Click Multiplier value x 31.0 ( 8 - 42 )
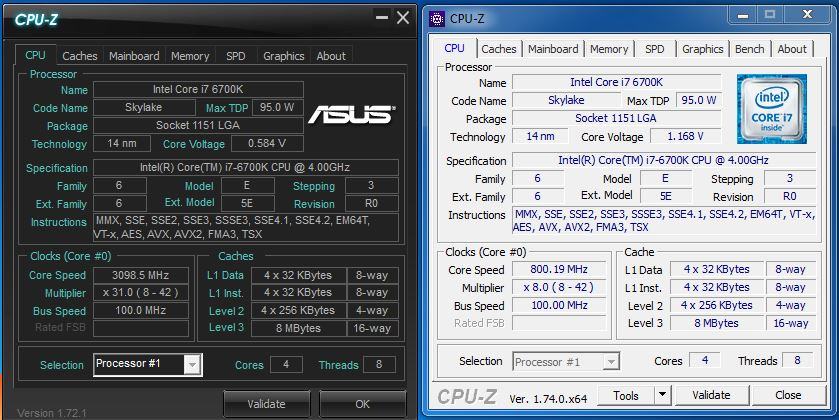839x420 pixels. 141,293
